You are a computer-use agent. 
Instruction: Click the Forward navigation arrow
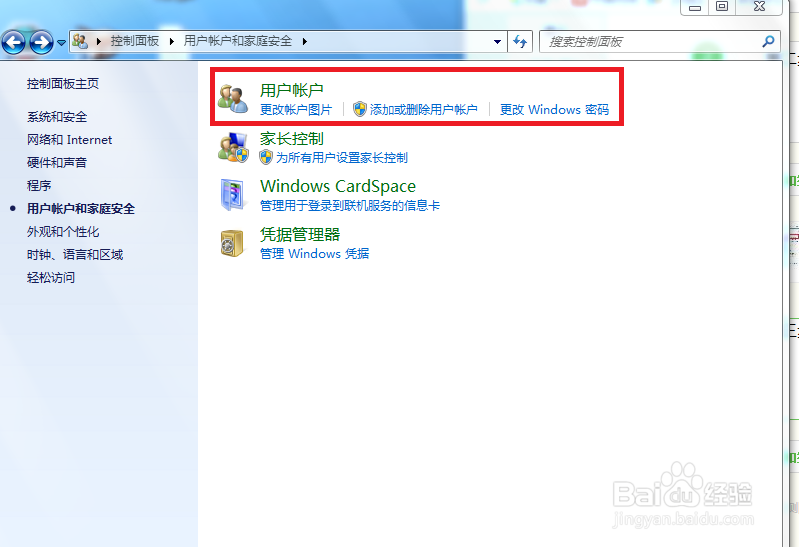coord(41,42)
